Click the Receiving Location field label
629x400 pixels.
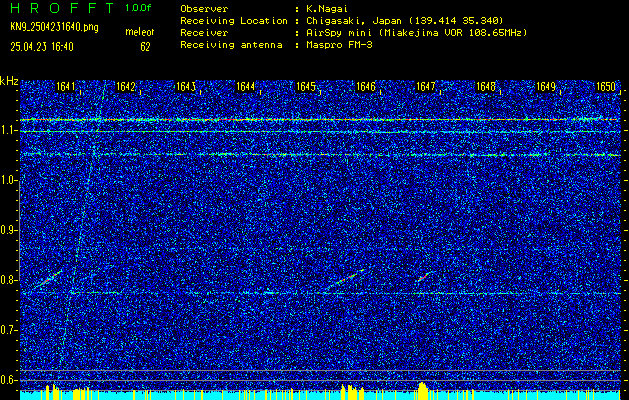(x=234, y=21)
